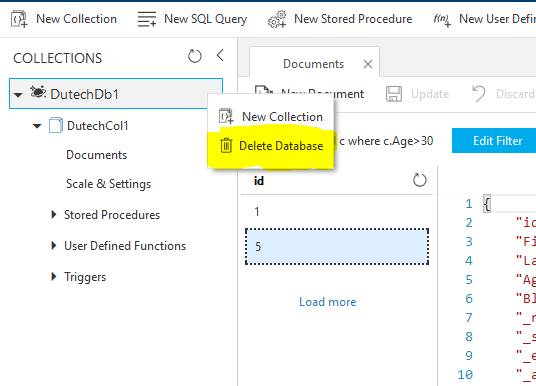
Task: Click the Discard undo arrow icon
Action: point(479,93)
